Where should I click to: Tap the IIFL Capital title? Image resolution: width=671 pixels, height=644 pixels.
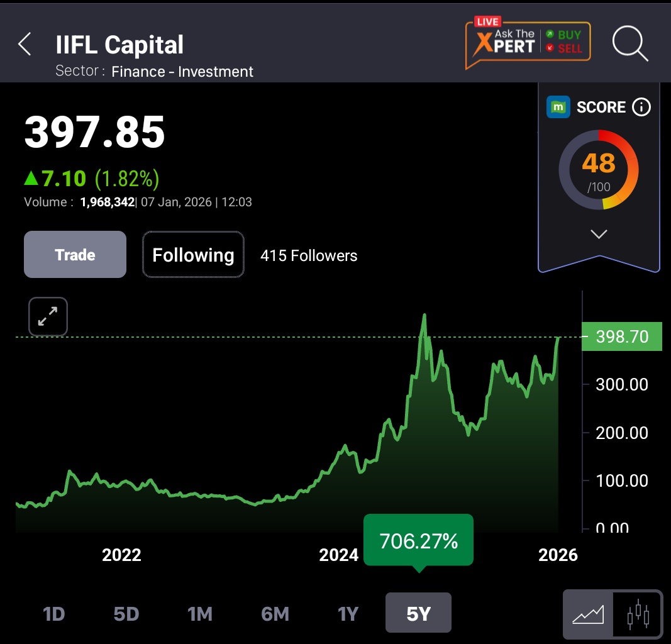(x=119, y=45)
